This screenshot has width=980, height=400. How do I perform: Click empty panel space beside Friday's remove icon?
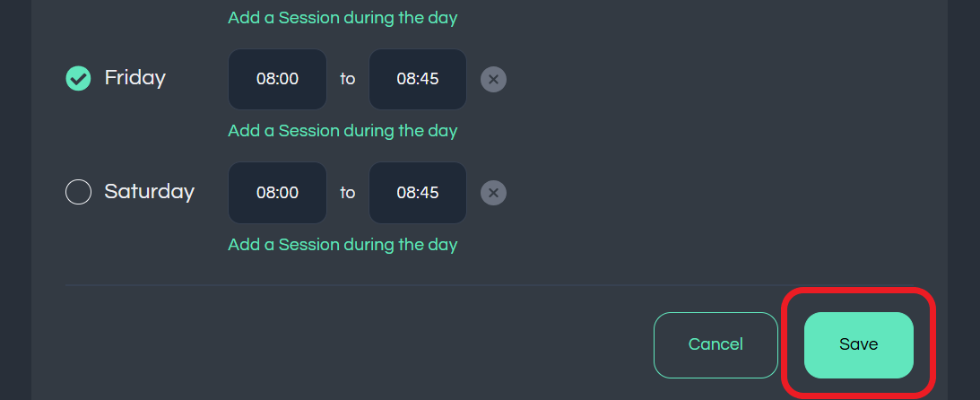pos(688,80)
